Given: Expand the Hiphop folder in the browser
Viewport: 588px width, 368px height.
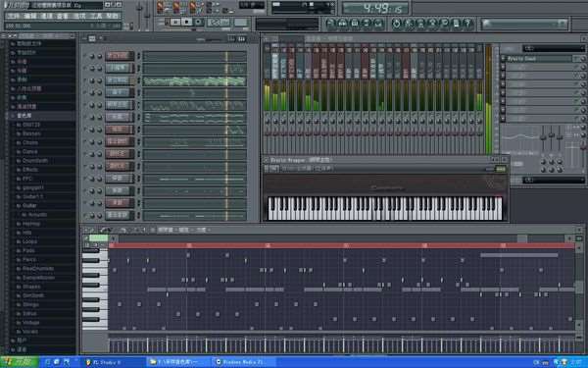Looking at the screenshot, I should (x=31, y=224).
